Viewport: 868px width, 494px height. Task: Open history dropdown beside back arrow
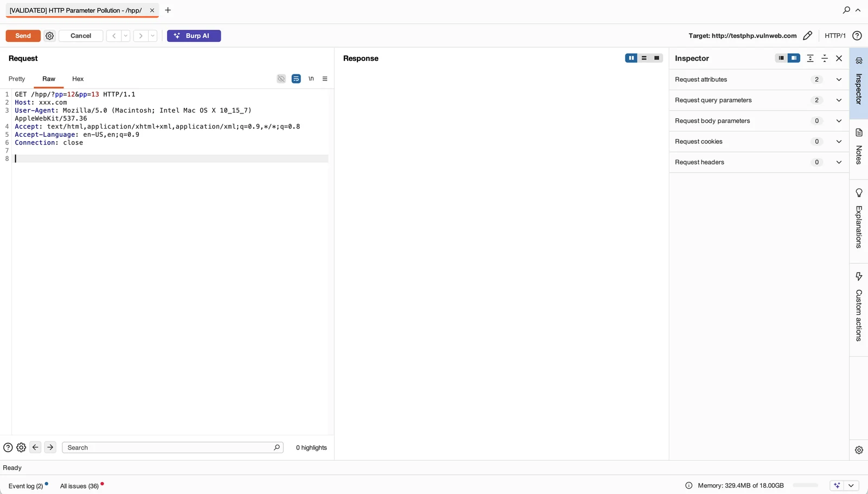point(125,36)
